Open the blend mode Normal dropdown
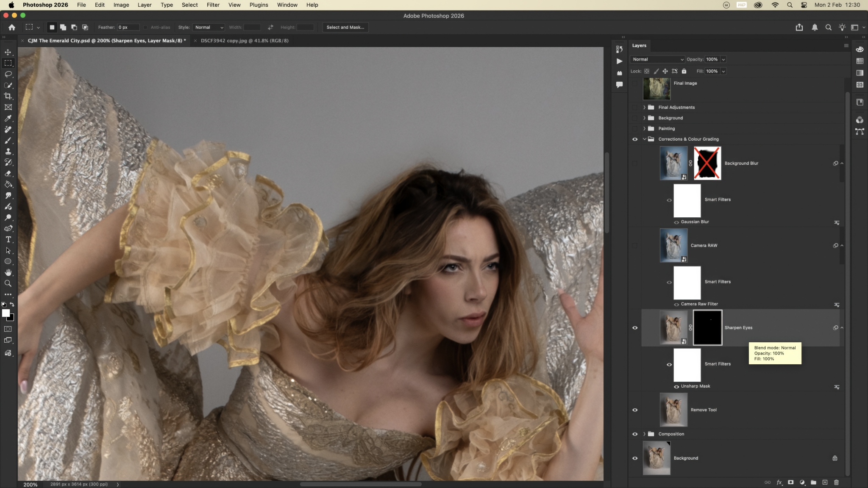The image size is (868, 488). [657, 59]
